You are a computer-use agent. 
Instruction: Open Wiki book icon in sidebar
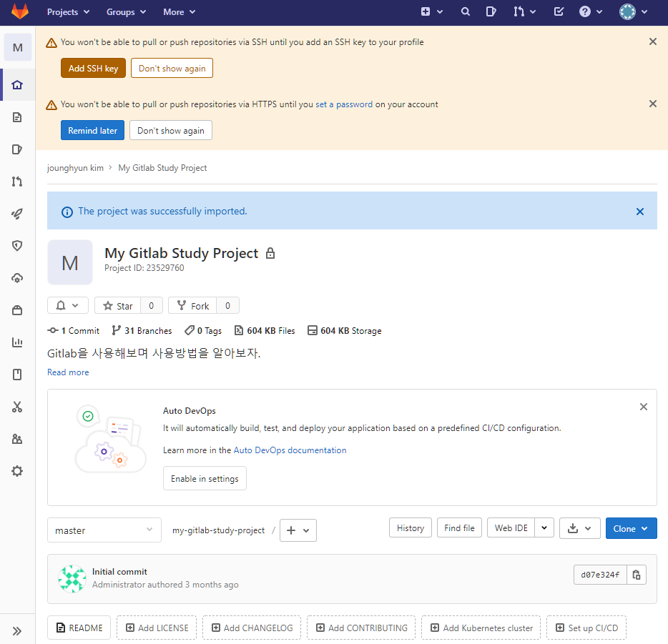coord(17,375)
